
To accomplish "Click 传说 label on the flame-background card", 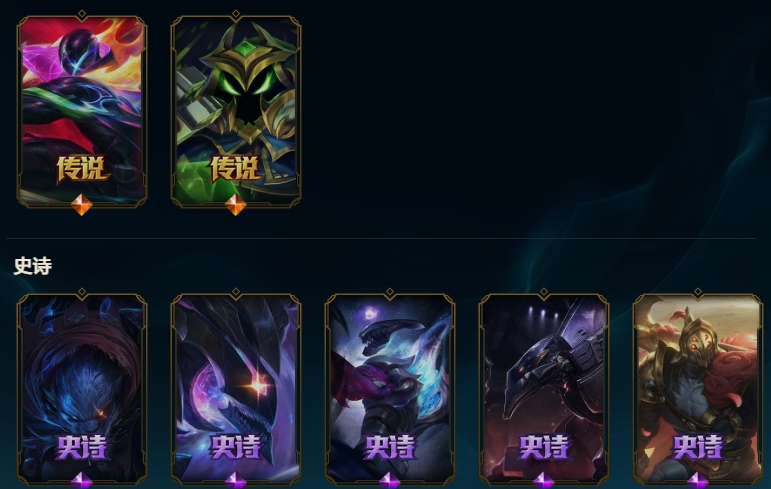I will point(82,169).
